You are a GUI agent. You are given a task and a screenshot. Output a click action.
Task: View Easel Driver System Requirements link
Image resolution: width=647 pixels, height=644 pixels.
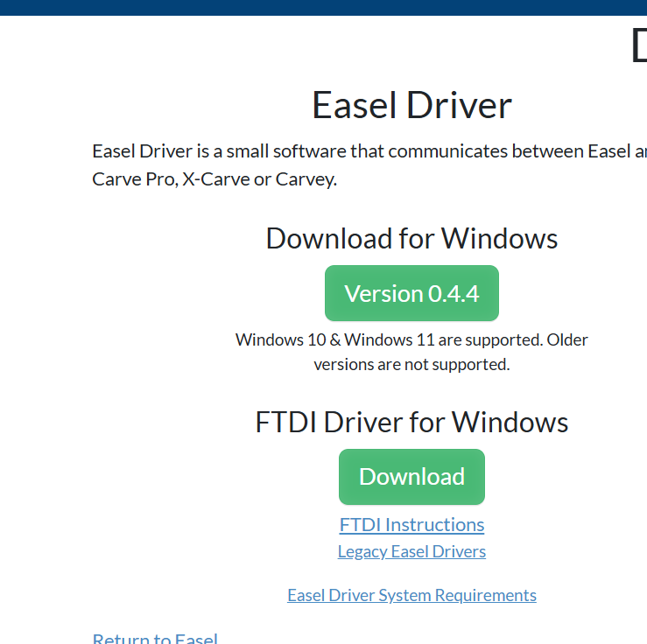coord(411,595)
